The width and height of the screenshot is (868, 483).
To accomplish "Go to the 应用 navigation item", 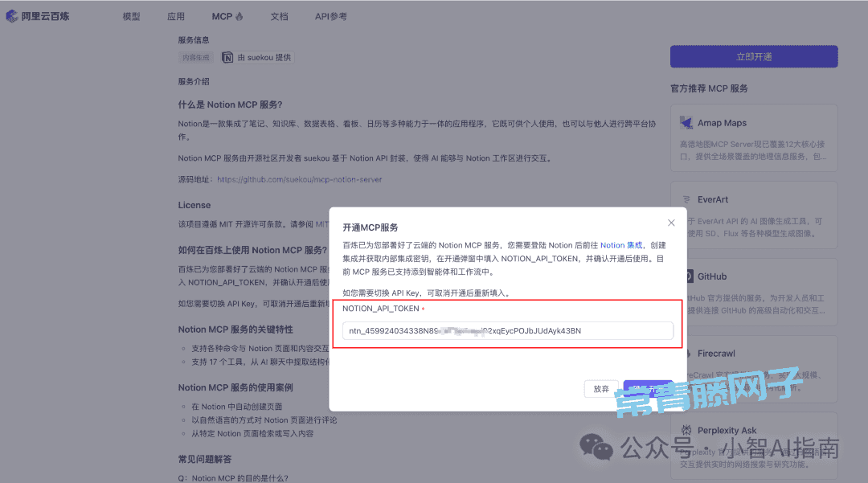I will [176, 17].
